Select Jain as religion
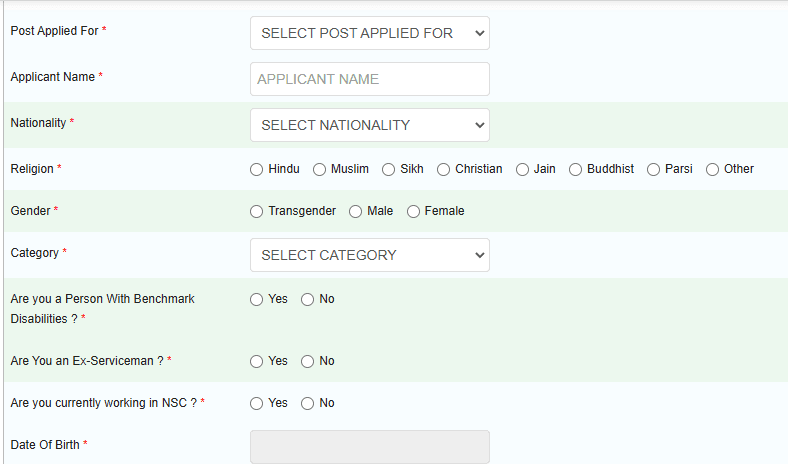This screenshot has width=788, height=464. pos(522,169)
